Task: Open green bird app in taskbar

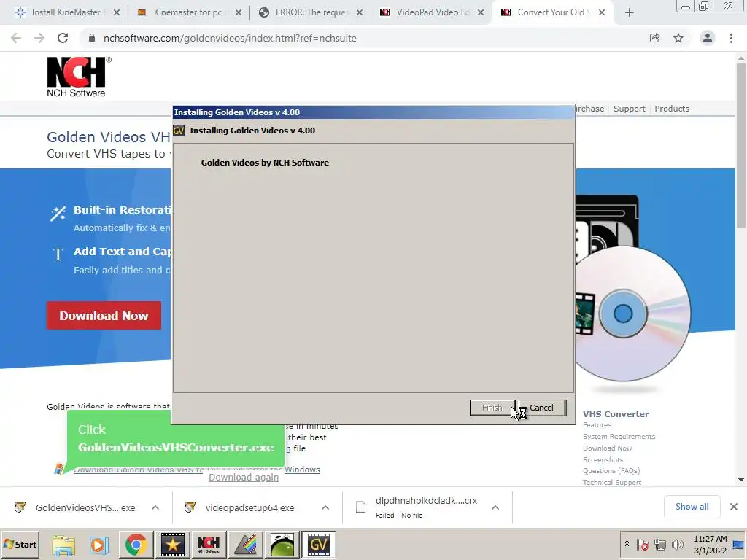Action: pos(282,544)
